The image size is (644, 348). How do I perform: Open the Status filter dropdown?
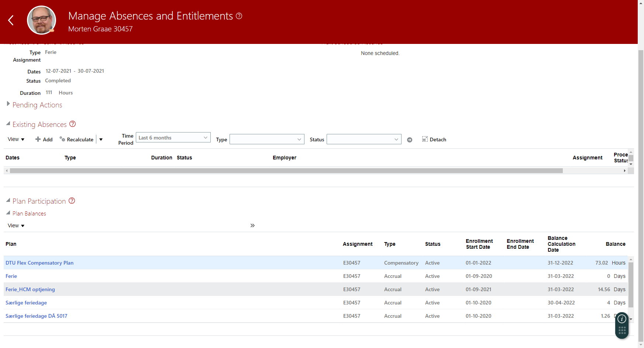coord(364,139)
